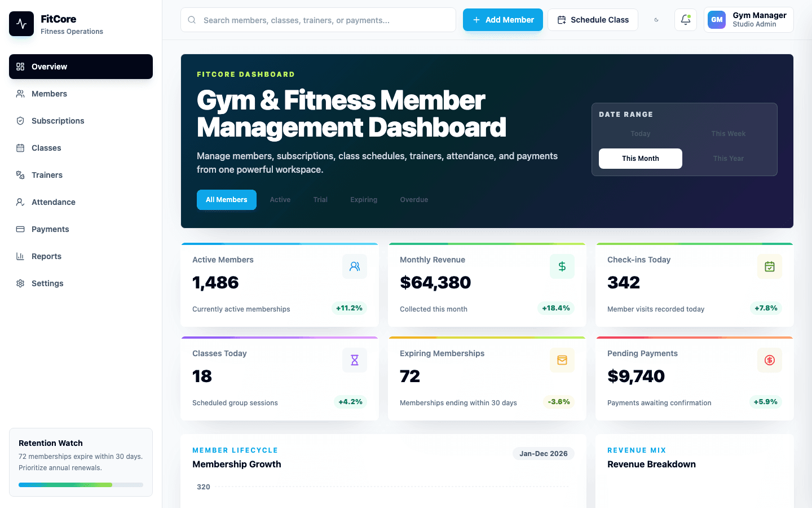The width and height of the screenshot is (812, 508).
Task: Click the $9,740 pending payments value
Action: (x=636, y=376)
